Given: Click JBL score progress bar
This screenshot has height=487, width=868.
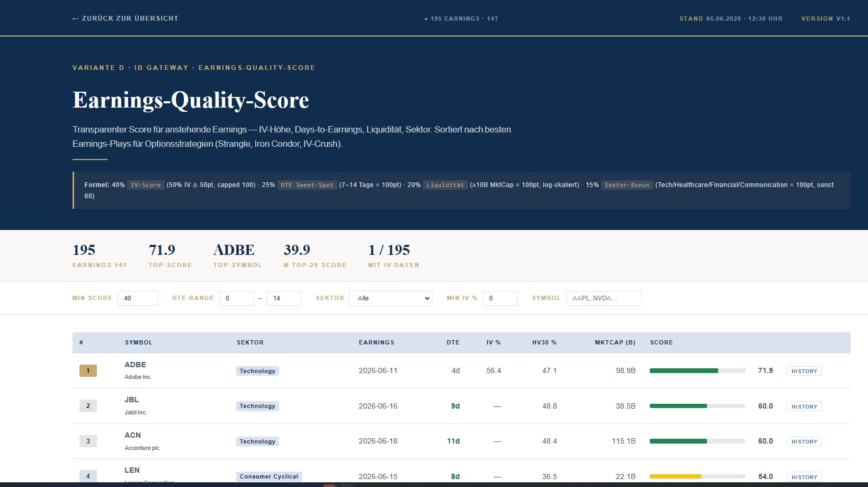Looking at the screenshot, I should click(697, 406).
